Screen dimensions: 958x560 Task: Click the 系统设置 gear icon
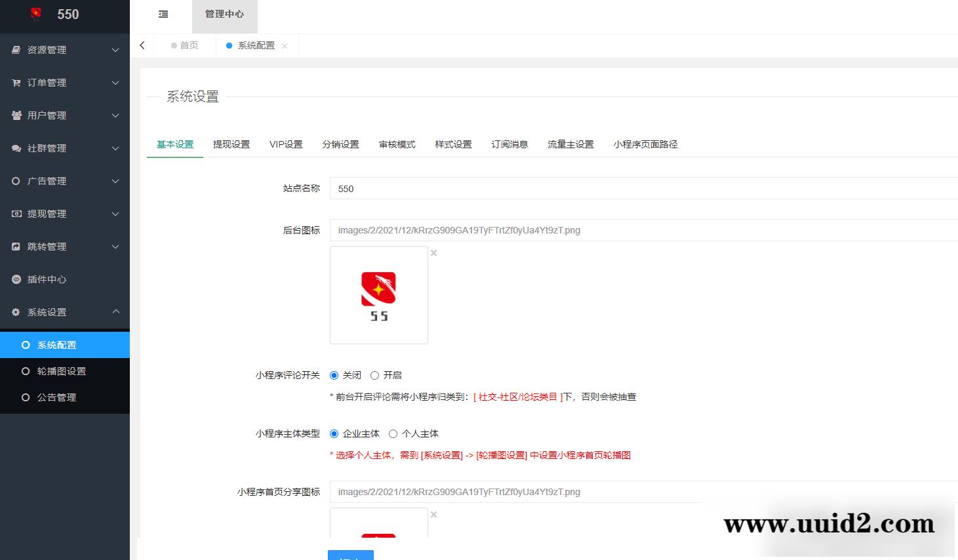click(16, 311)
